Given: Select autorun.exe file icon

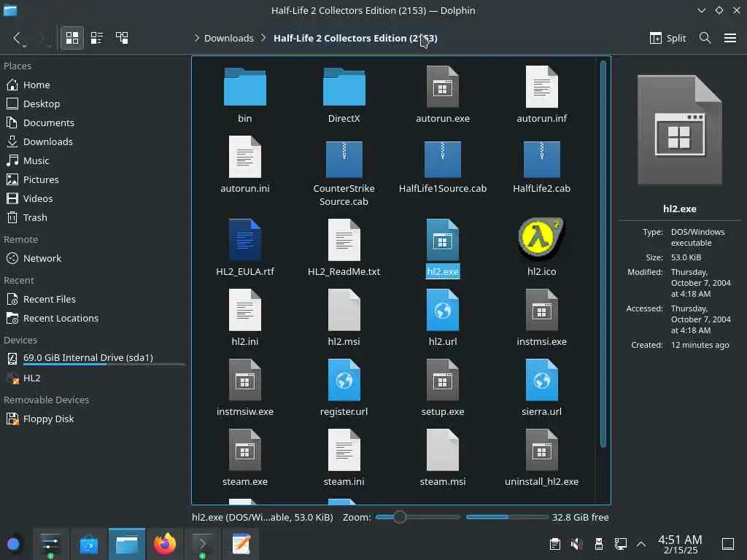Looking at the screenshot, I should click(x=443, y=87).
